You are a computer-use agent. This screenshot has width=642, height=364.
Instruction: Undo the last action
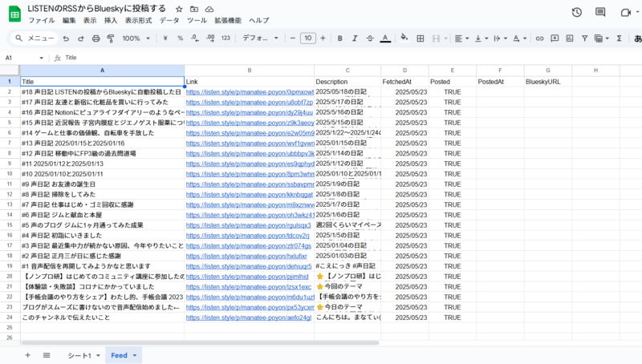pyautogui.click(x=66, y=38)
